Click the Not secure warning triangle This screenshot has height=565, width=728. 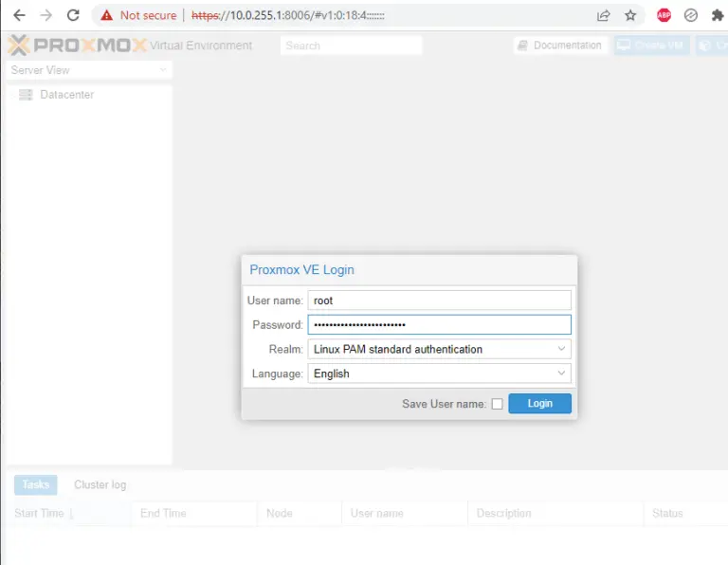tap(107, 15)
